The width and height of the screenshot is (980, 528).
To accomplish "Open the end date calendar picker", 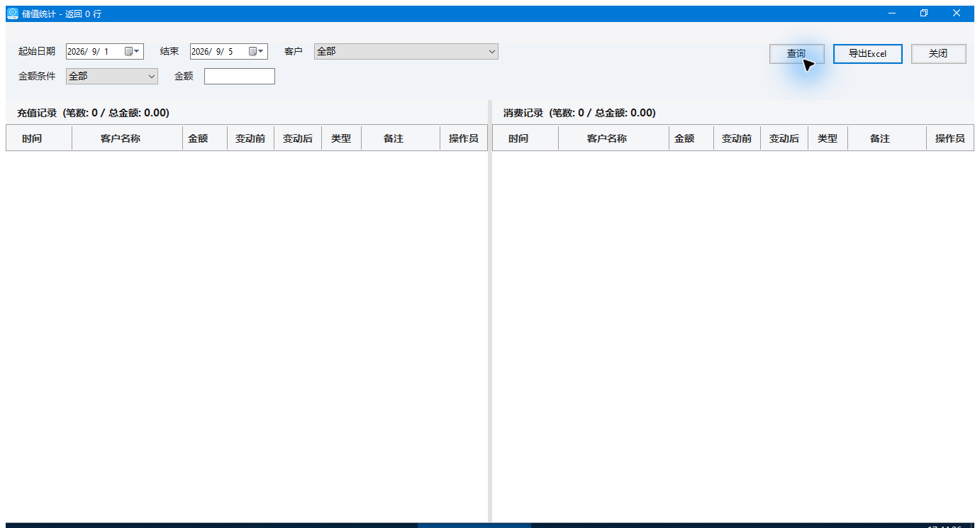I will pos(257,51).
